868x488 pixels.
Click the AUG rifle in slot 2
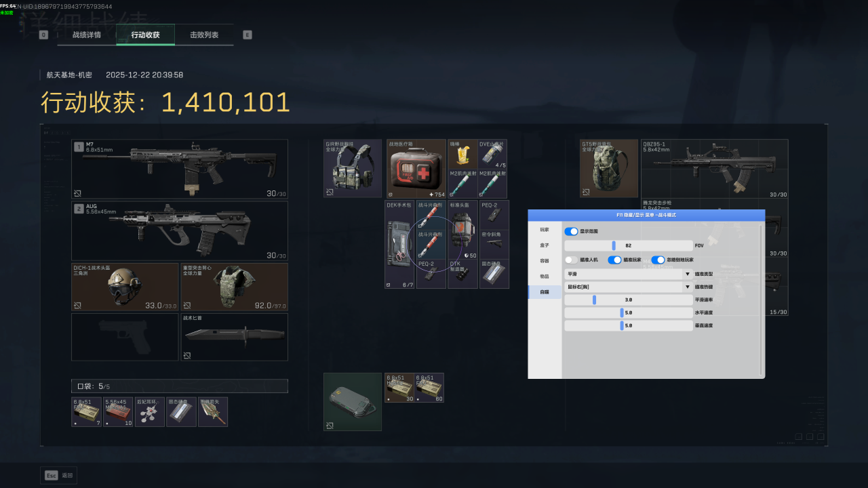180,230
